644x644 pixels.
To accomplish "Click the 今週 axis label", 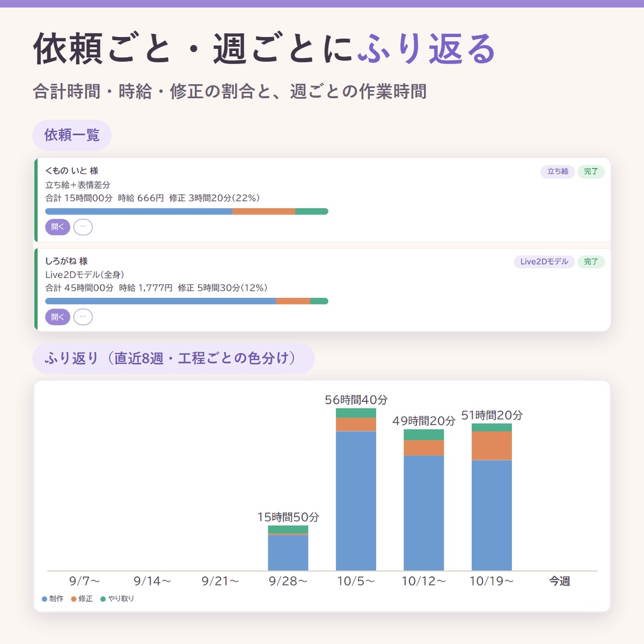I will click(x=559, y=581).
